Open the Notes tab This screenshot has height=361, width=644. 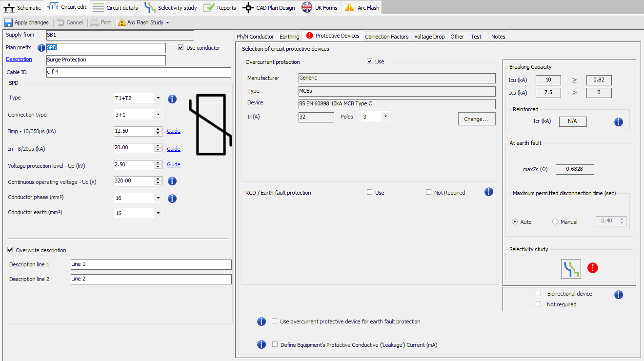click(x=498, y=37)
